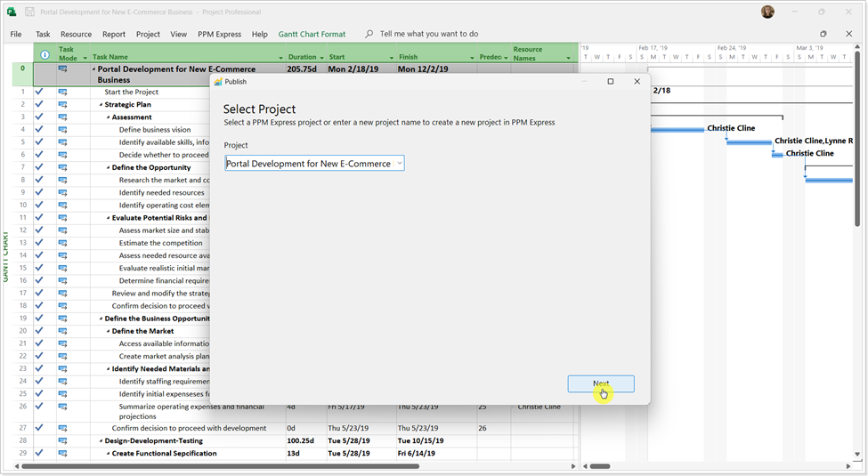Viewport: 868px width, 476px height.
Task: Select task 'Estimate the competition'
Action: click(x=160, y=243)
